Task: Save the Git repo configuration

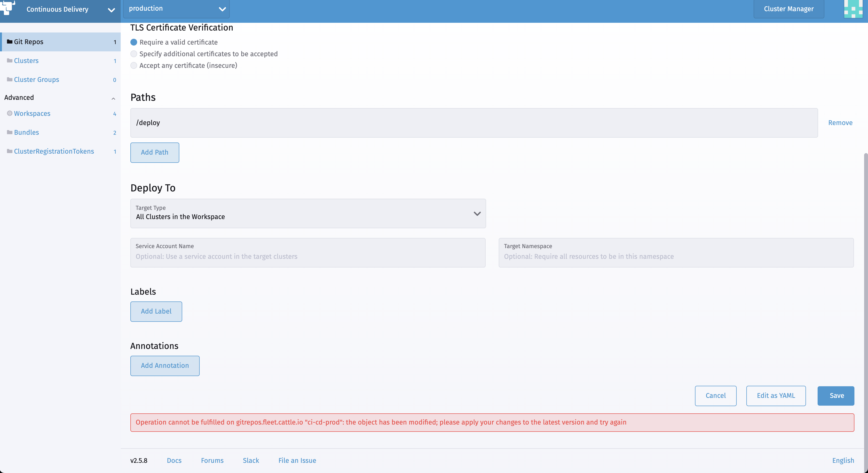Action: pos(836,396)
